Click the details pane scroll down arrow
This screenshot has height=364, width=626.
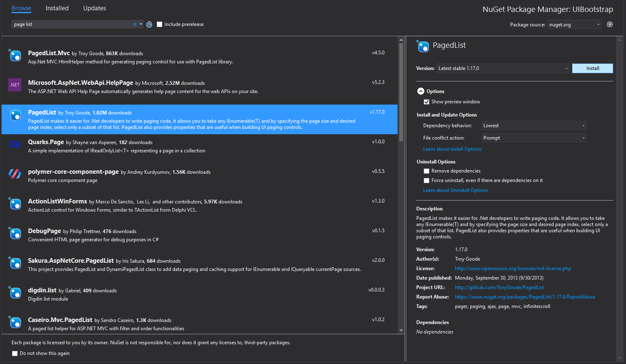point(619,358)
